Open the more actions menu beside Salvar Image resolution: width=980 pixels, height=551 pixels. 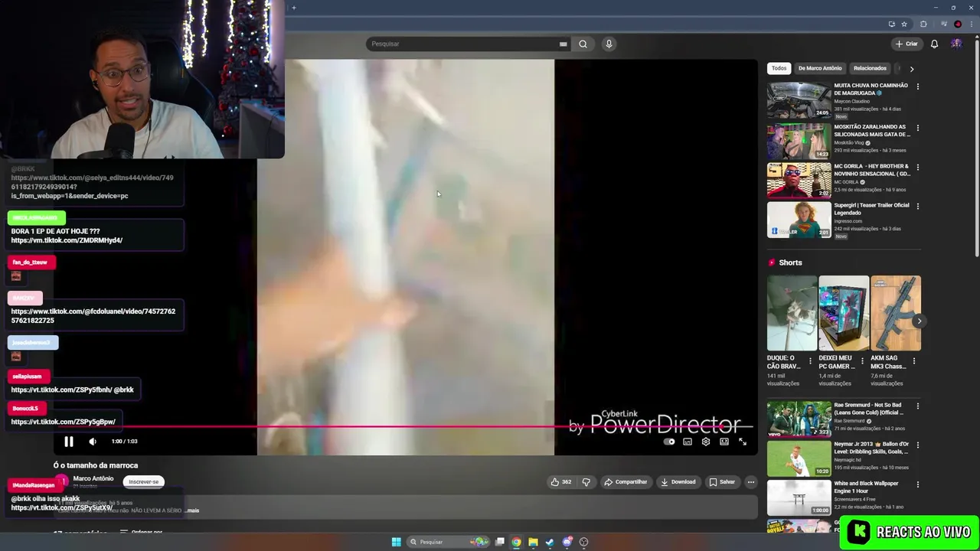(x=751, y=482)
